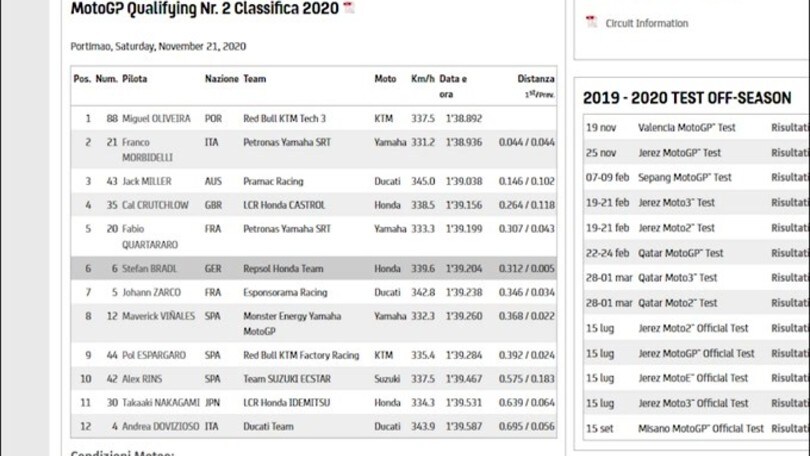
Task: Open Risultati for Qatar Moto2 Test
Action: (x=790, y=303)
